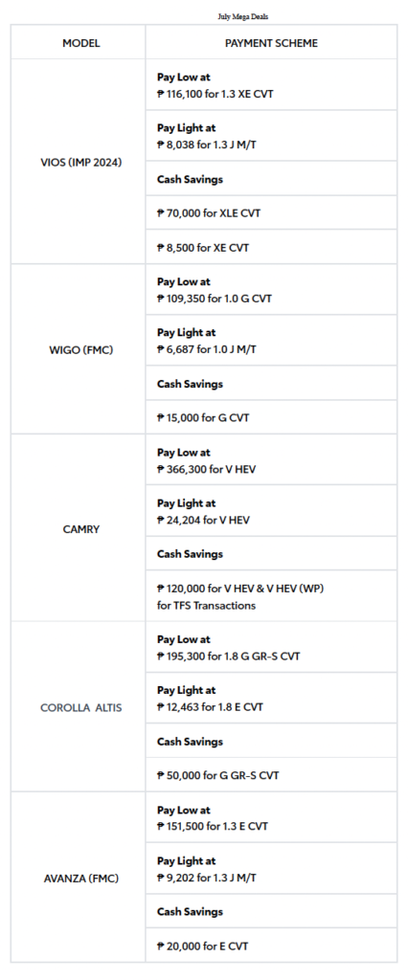Select Vios Pay Low ₱116,100 cell
The width and height of the screenshot is (408, 980).
coord(271,85)
